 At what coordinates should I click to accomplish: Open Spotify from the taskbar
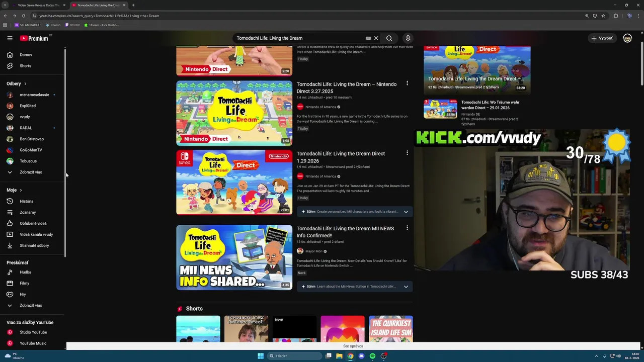tap(372, 356)
